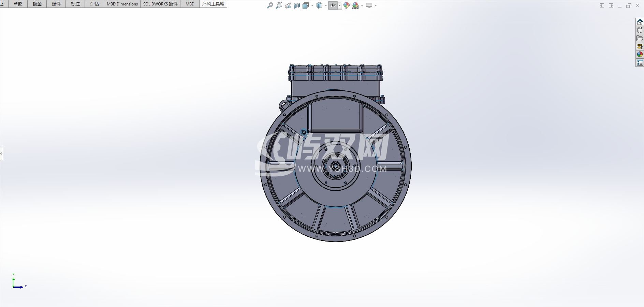644x307 pixels.
Task: Select Zoom to Area tool
Action: pyautogui.click(x=279, y=5)
